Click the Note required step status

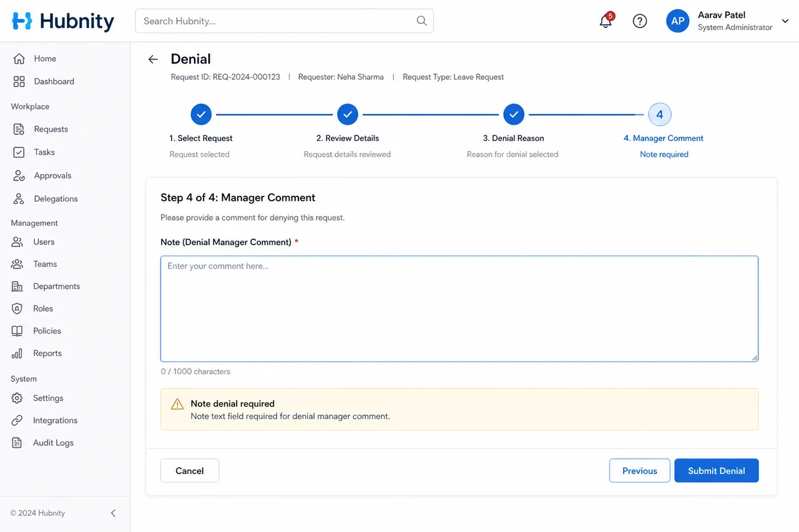664,155
